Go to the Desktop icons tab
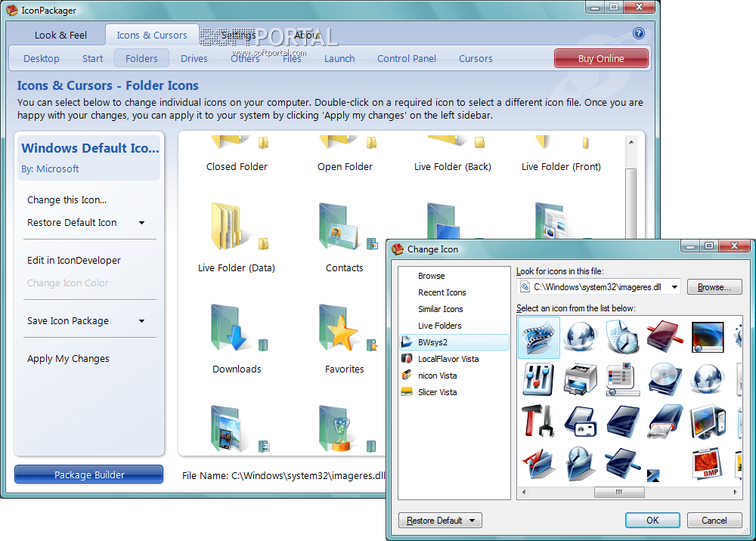This screenshot has height=541, width=756. 42,58
